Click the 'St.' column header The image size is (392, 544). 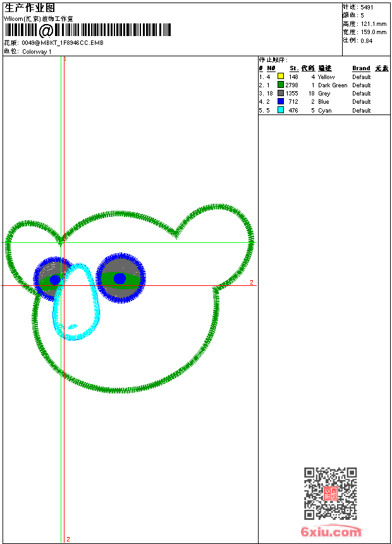coord(294,68)
